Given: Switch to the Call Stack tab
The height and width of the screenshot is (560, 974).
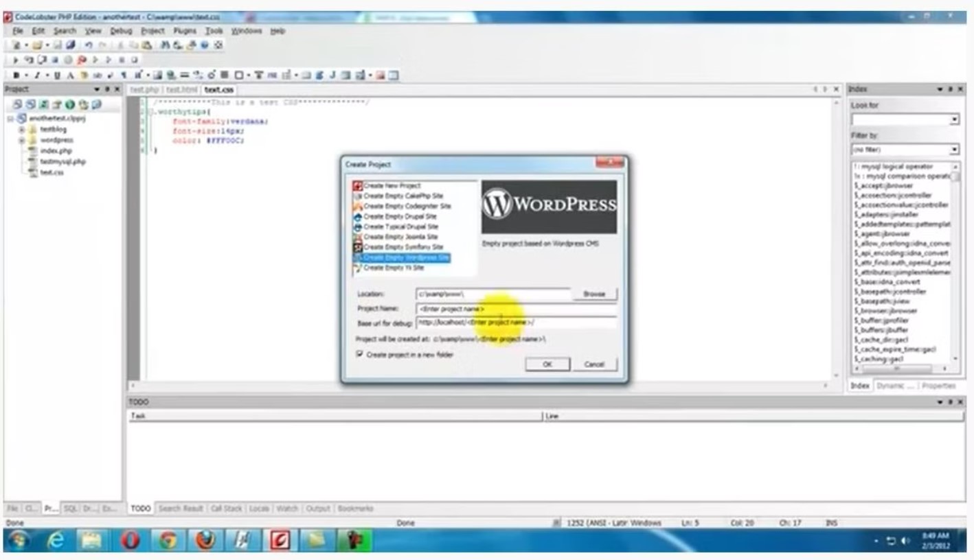Looking at the screenshot, I should [x=227, y=509].
